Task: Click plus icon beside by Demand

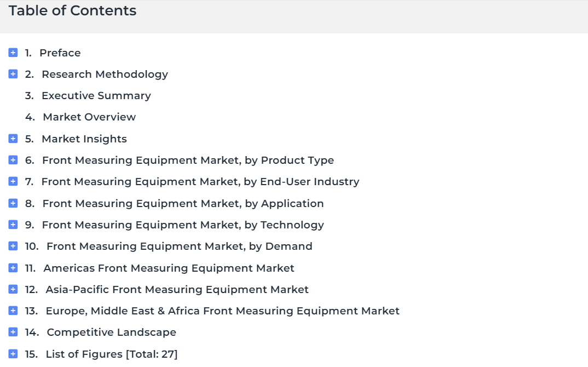Action: pyautogui.click(x=13, y=246)
